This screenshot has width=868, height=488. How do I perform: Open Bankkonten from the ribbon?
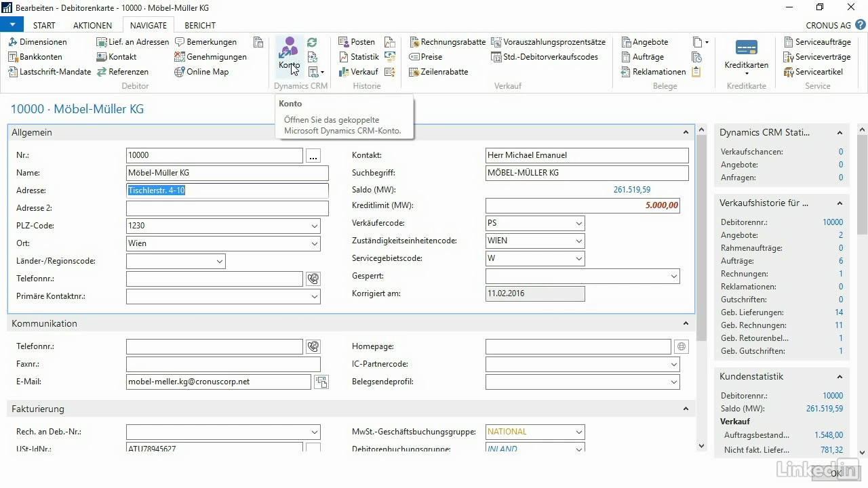(35, 57)
